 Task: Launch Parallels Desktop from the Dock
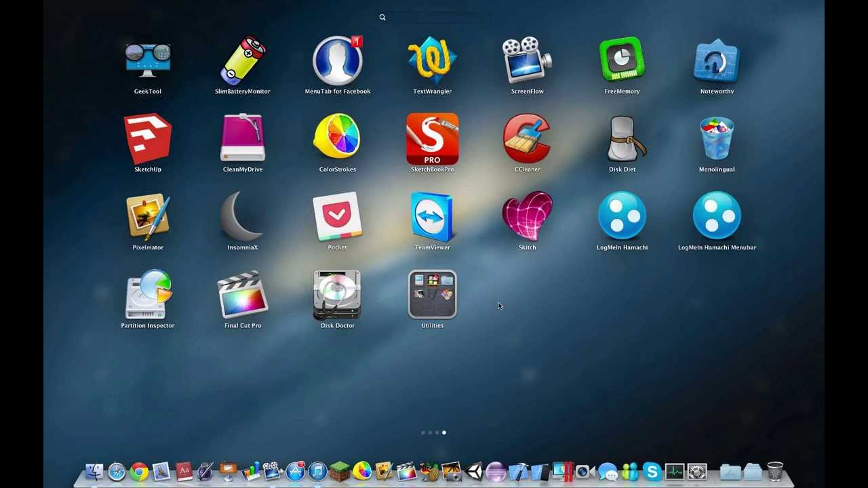coord(562,471)
